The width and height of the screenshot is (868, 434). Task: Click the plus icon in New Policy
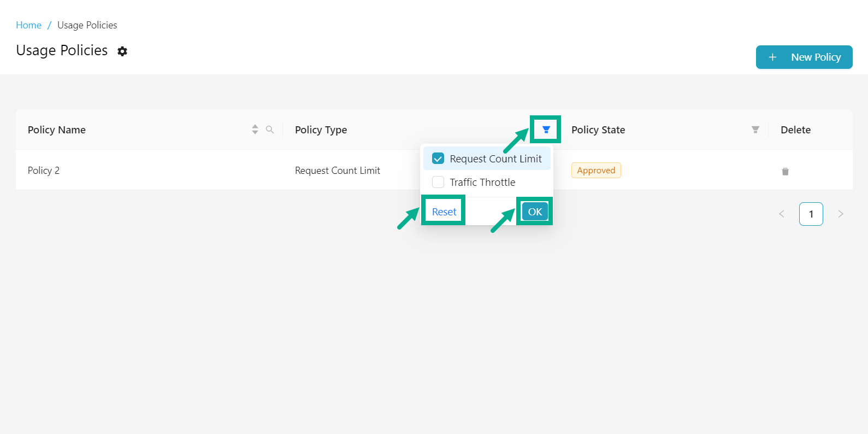(772, 57)
